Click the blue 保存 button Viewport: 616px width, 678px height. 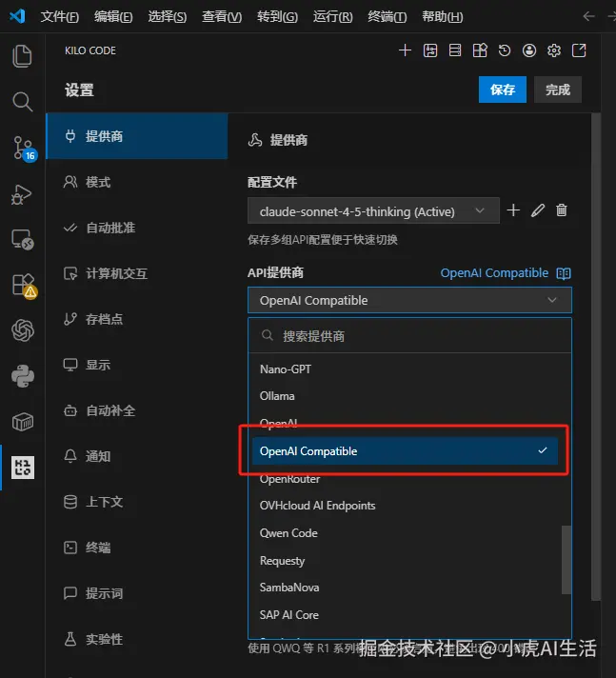click(503, 90)
